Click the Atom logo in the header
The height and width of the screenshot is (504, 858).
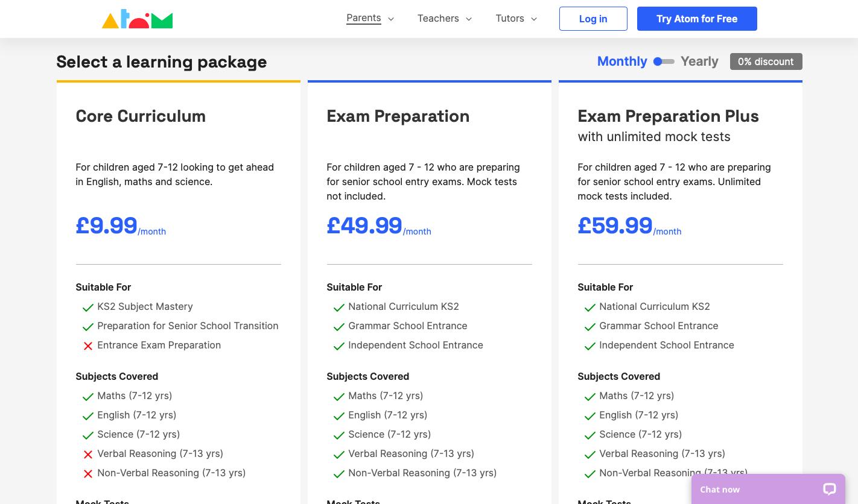137,19
